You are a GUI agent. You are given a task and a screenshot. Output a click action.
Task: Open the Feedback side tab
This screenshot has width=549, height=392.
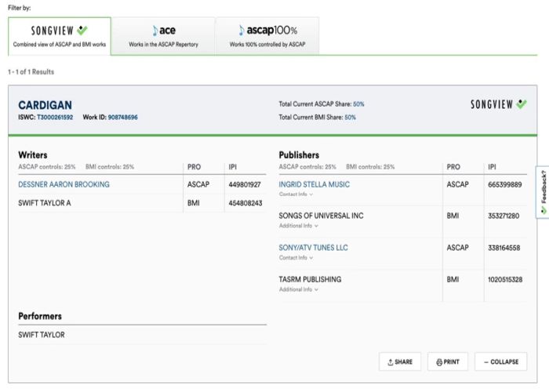click(x=541, y=192)
